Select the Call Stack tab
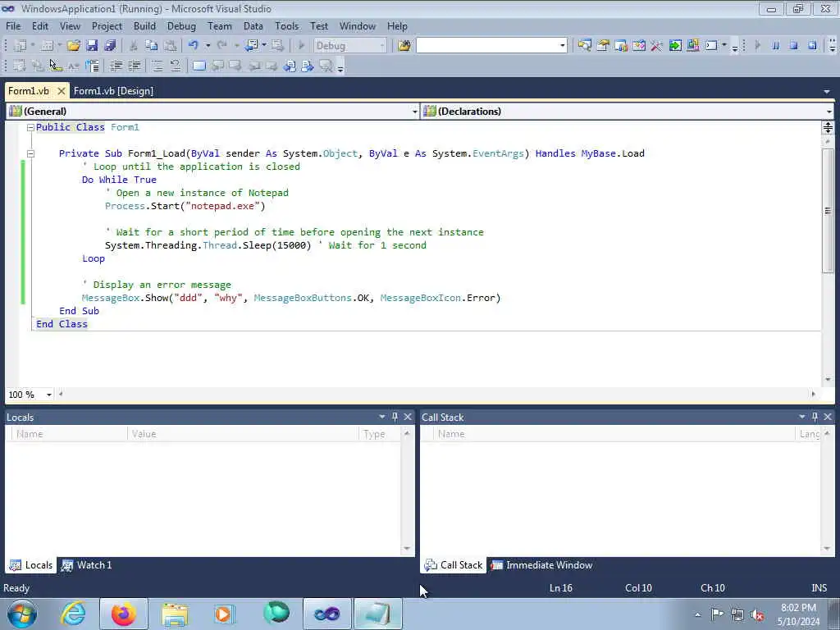This screenshot has height=630, width=840. [x=454, y=565]
